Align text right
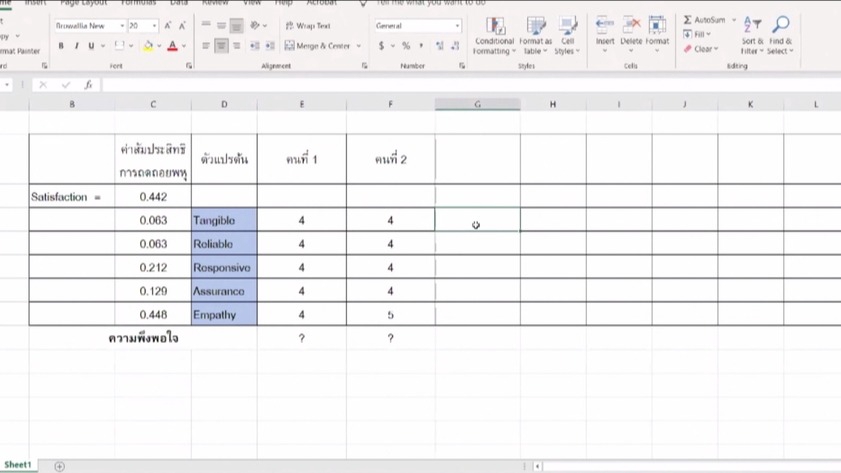 [x=237, y=46]
